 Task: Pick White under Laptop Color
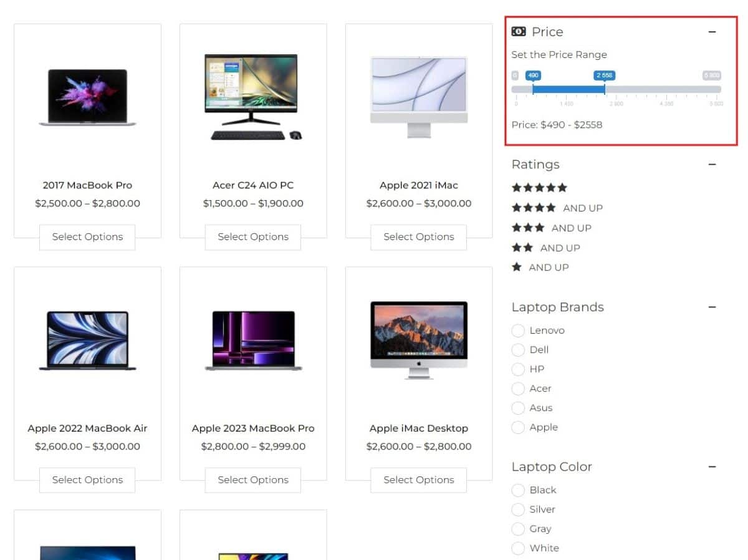click(x=518, y=548)
